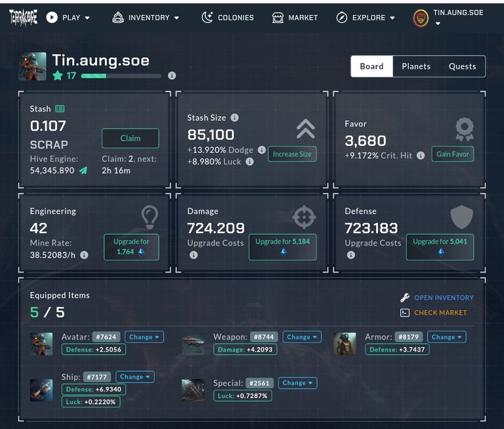Screen dimensions: 504x429
Task: Open the Market menu item
Action: coord(295,17)
